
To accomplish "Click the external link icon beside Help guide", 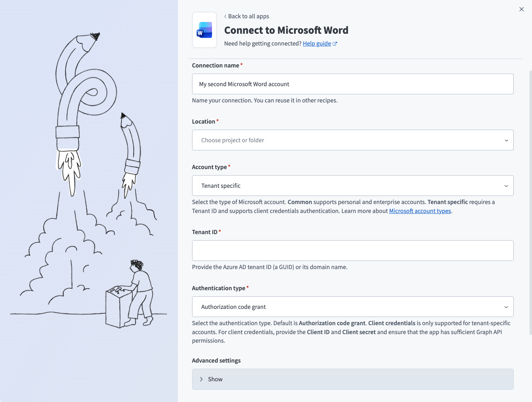I will coord(335,44).
